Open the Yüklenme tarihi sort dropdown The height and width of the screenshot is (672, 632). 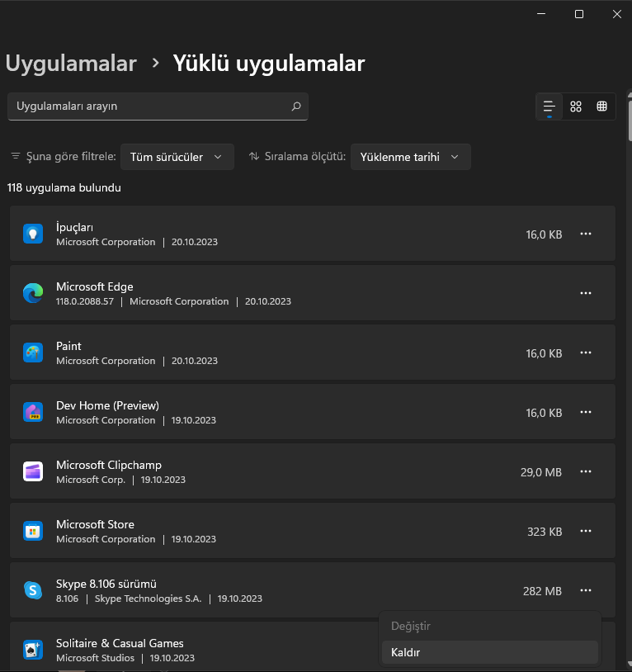click(x=411, y=157)
